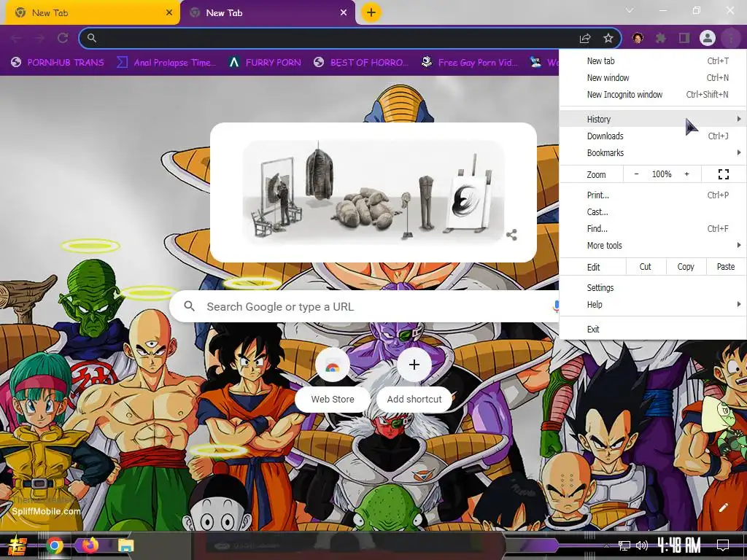Screen dimensions: 747x560
Task: Show hidden tray icons chevron
Action: pyautogui.click(x=606, y=545)
